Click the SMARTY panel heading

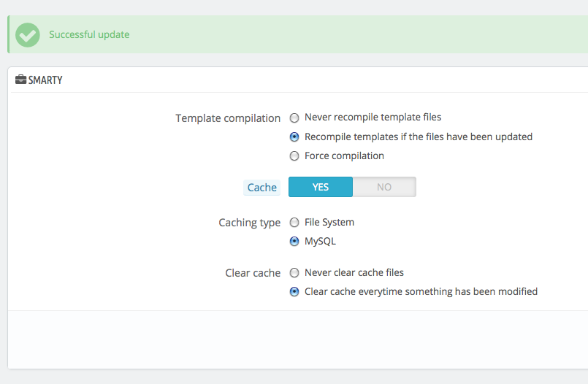point(45,80)
